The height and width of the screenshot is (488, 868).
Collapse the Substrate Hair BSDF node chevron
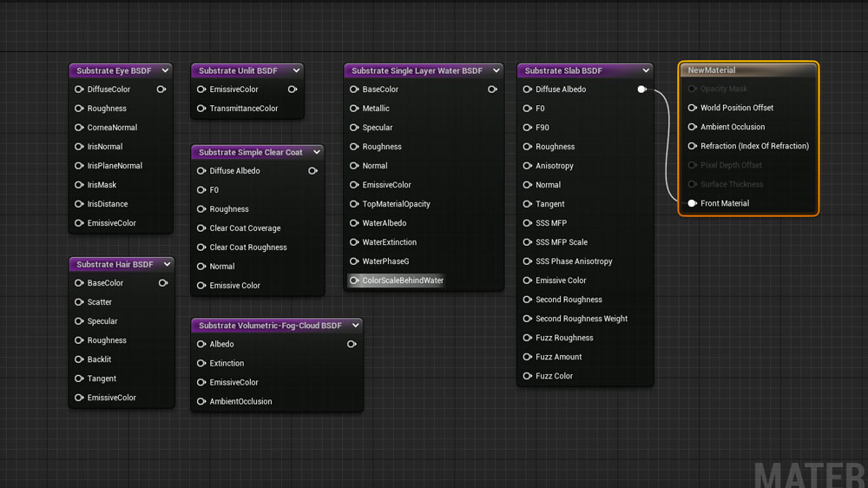[167, 264]
